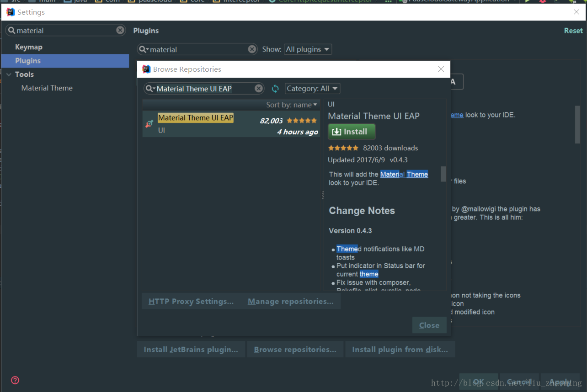Viewport: 587px width, 392px height.
Task: Click the Material Theme UI EAP plugin icon
Action: [x=149, y=123]
